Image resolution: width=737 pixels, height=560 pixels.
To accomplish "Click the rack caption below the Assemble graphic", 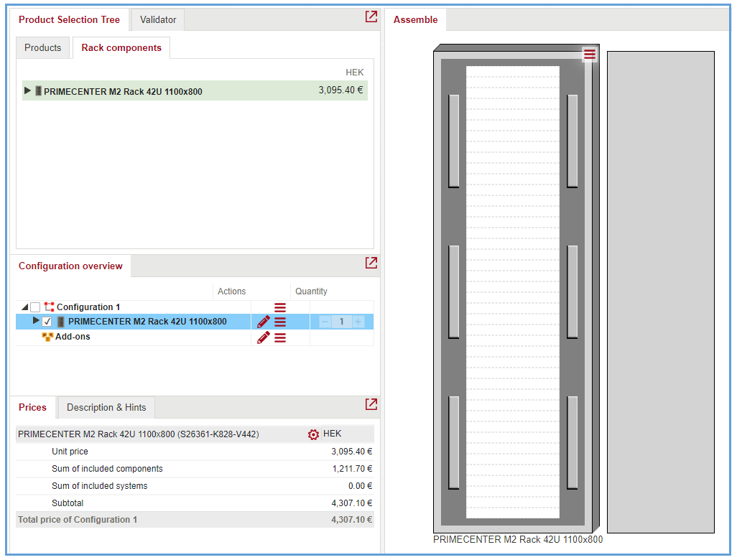I will click(x=518, y=539).
